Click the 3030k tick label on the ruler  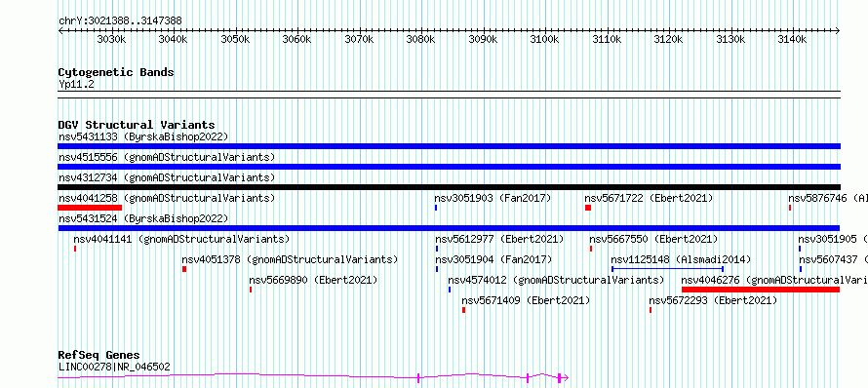pos(111,40)
